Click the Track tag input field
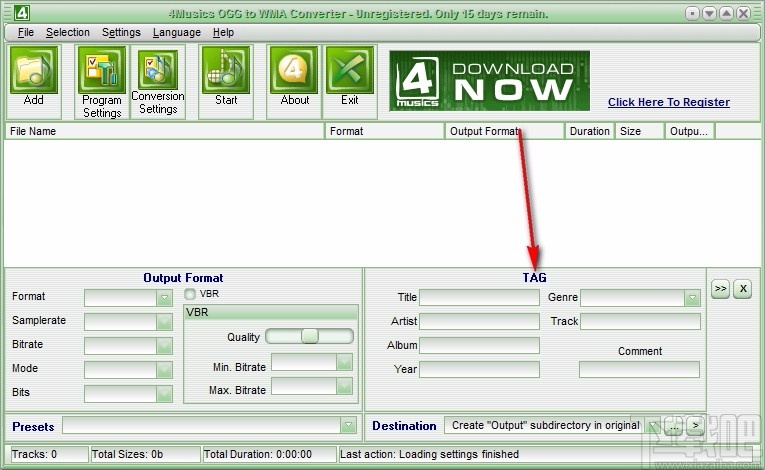The width and height of the screenshot is (765, 470). pos(640,321)
